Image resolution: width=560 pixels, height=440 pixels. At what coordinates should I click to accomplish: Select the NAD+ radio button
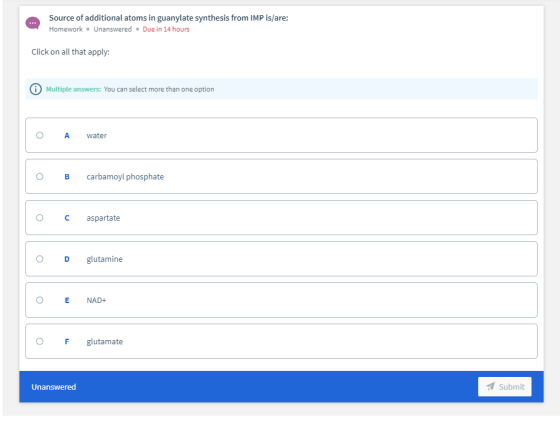(40, 300)
